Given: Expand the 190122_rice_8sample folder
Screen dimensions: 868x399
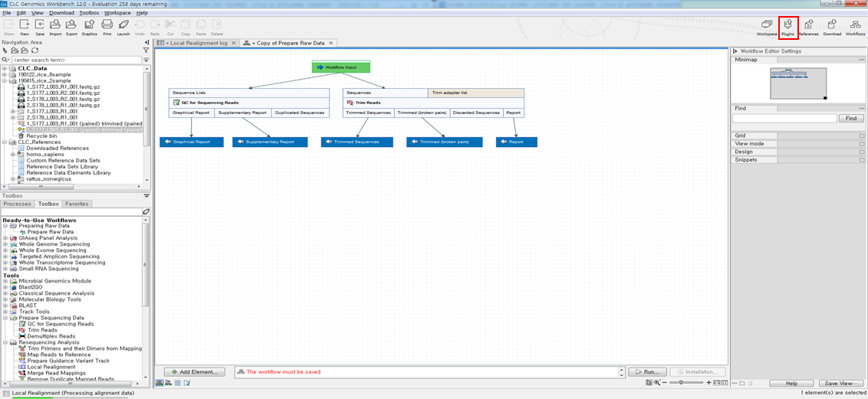Looking at the screenshot, I should point(5,74).
